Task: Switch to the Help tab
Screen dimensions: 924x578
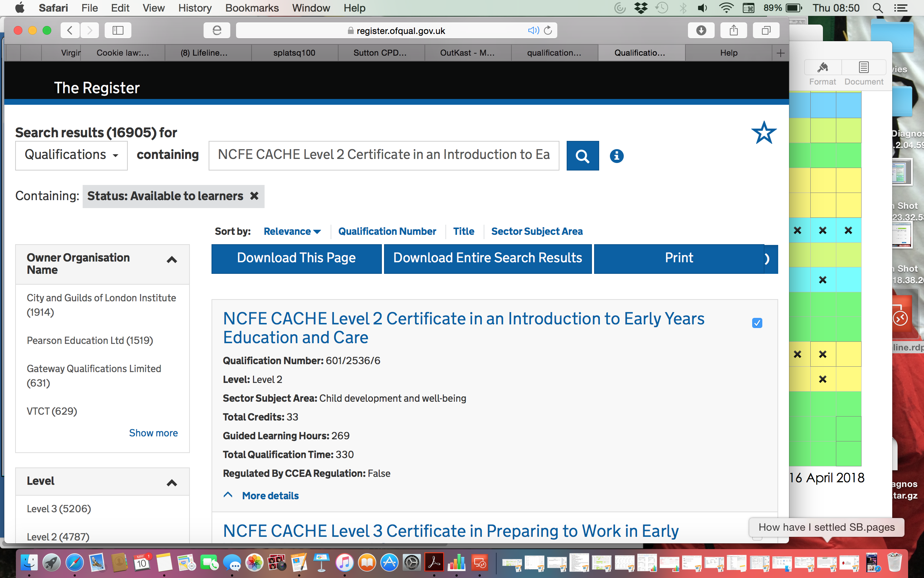Action: point(728,53)
